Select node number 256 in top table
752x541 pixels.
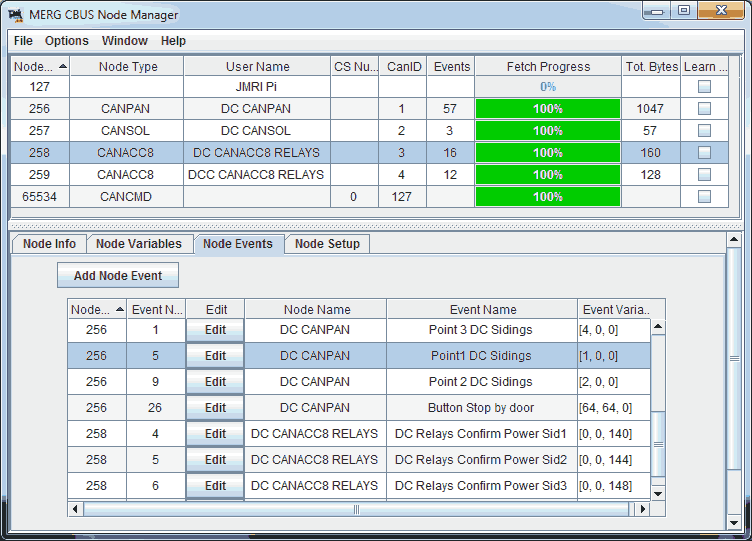40,109
